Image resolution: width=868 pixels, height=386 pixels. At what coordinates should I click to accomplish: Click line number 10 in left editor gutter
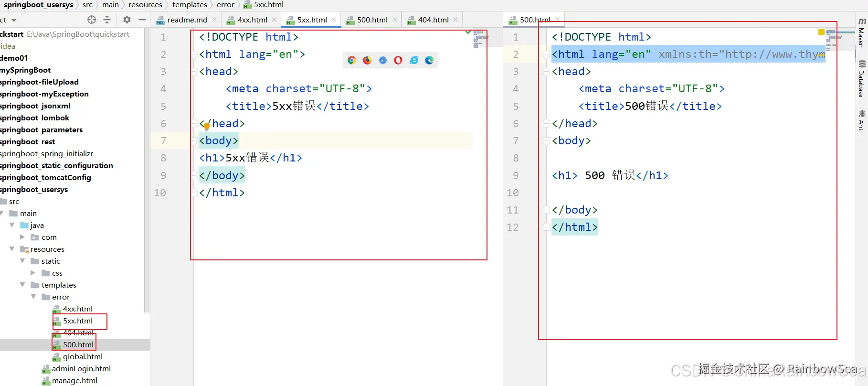click(x=160, y=193)
